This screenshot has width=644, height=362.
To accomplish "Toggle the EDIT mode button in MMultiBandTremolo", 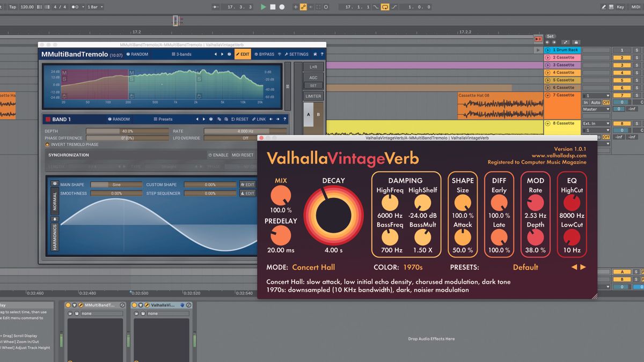I will point(243,54).
